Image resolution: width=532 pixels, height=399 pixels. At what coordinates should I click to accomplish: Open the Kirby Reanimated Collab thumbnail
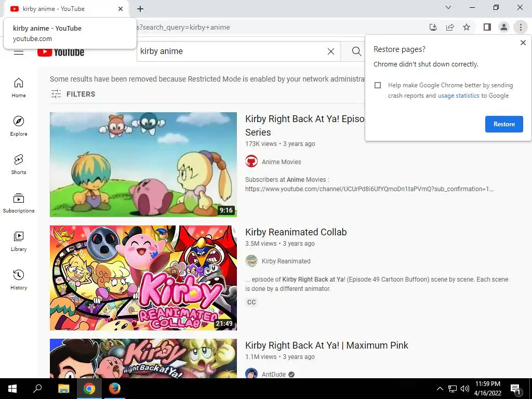pyautogui.click(x=143, y=278)
